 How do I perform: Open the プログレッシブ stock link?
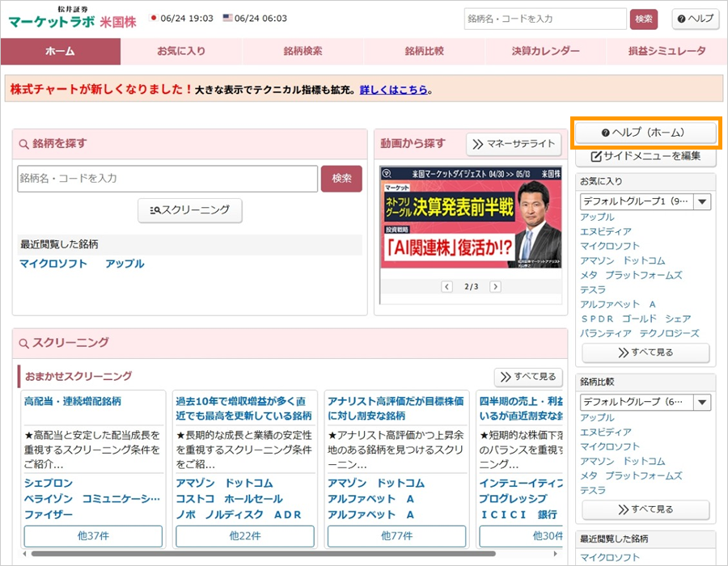[x=514, y=499]
